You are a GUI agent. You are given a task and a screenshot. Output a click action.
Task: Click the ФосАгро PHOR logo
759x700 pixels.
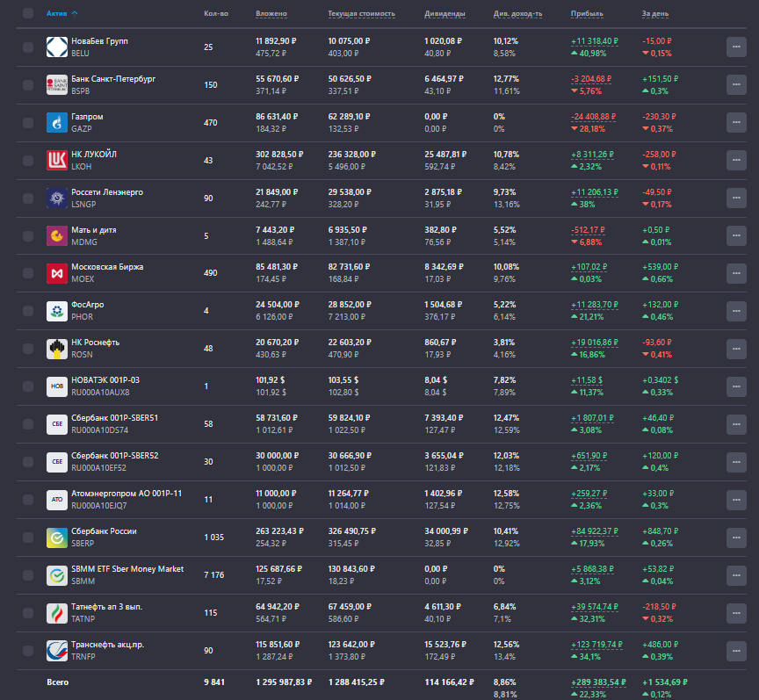[57, 311]
